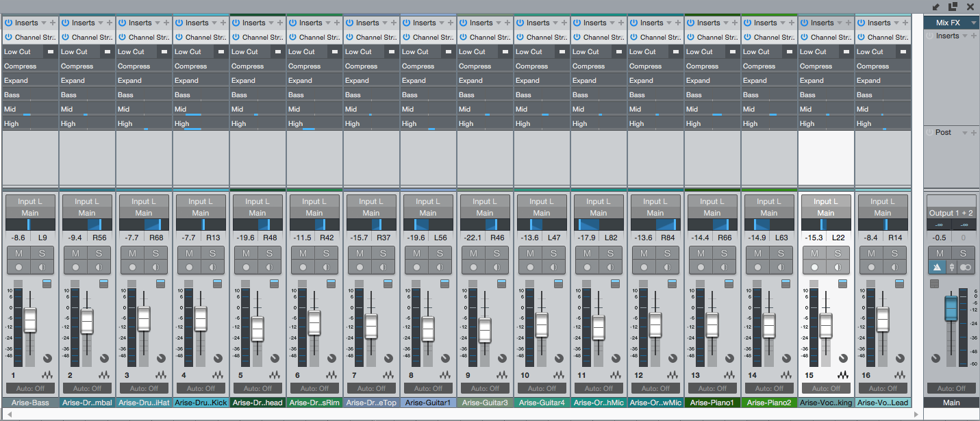Image resolution: width=980 pixels, height=421 pixels.
Task: Mute the Arise-Bass channel
Action: point(18,253)
